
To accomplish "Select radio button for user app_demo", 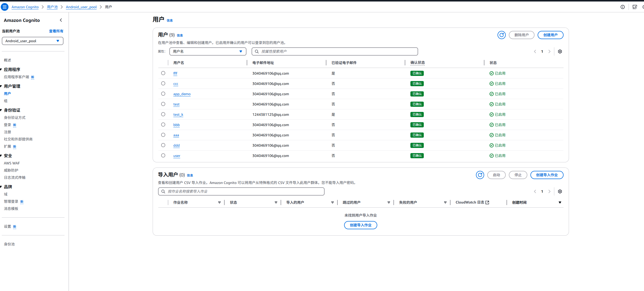I will pos(163,94).
